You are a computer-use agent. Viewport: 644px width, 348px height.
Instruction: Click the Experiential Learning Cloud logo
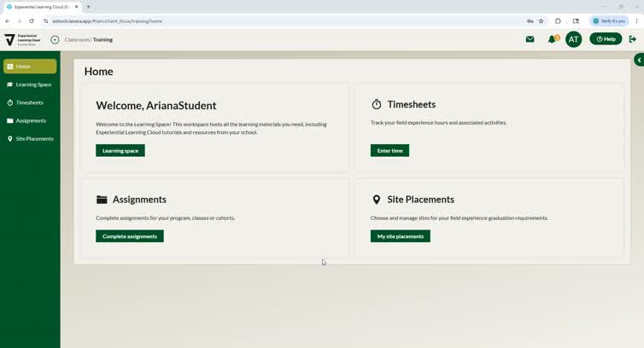[22, 40]
